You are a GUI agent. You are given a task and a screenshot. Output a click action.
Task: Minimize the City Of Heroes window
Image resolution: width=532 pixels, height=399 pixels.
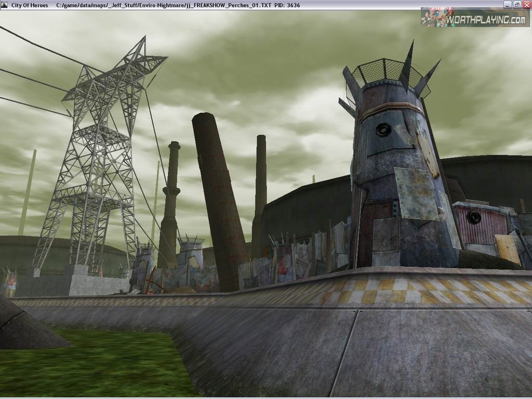click(508, 5)
